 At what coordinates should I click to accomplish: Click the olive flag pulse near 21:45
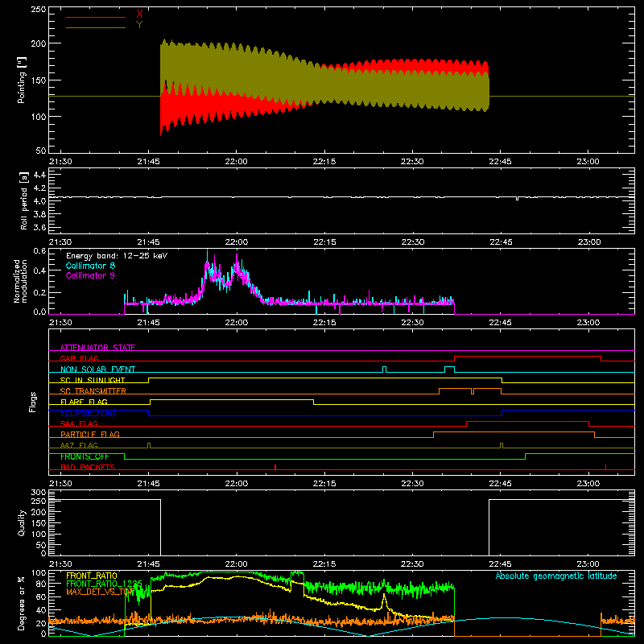click(149, 445)
